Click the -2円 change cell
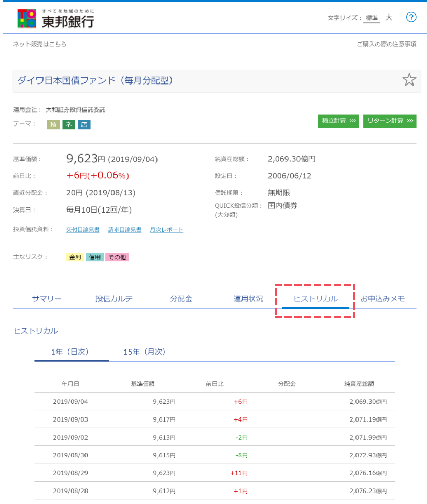 click(241, 438)
